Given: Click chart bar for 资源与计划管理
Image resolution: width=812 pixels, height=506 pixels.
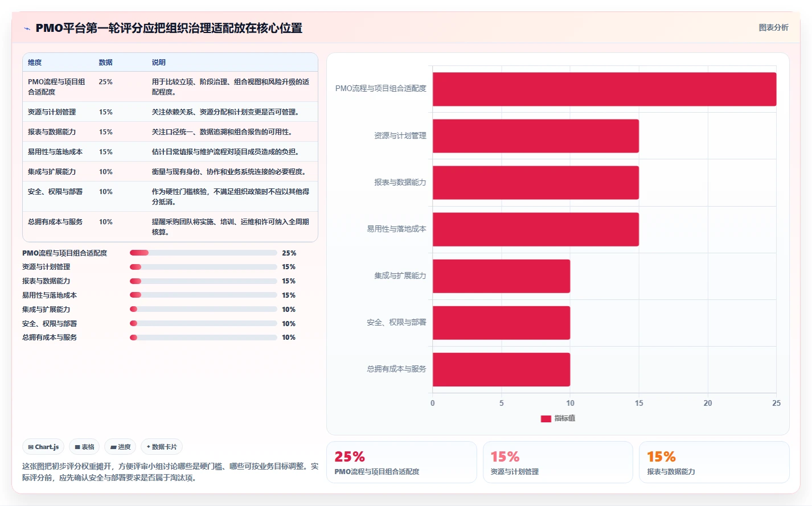Looking at the screenshot, I should (536, 136).
